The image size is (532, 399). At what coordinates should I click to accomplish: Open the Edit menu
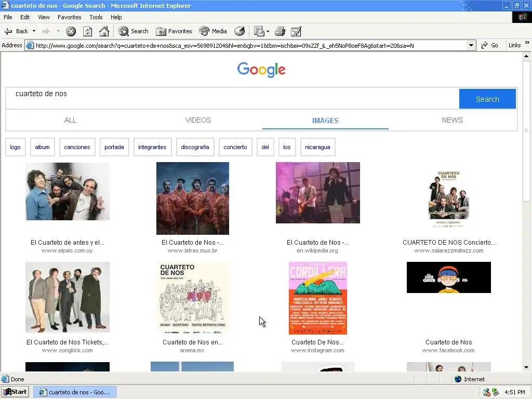[x=25, y=17]
